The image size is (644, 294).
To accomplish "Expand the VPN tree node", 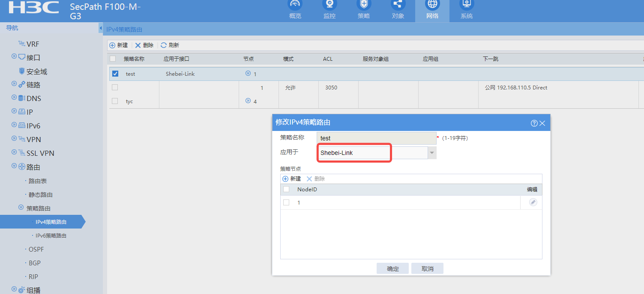I will pyautogui.click(x=14, y=139).
